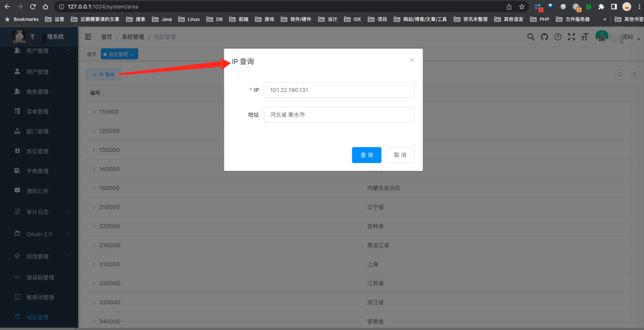Open the search magnifier icon in header
Image resolution: width=644 pixels, height=330 pixels.
(531, 37)
